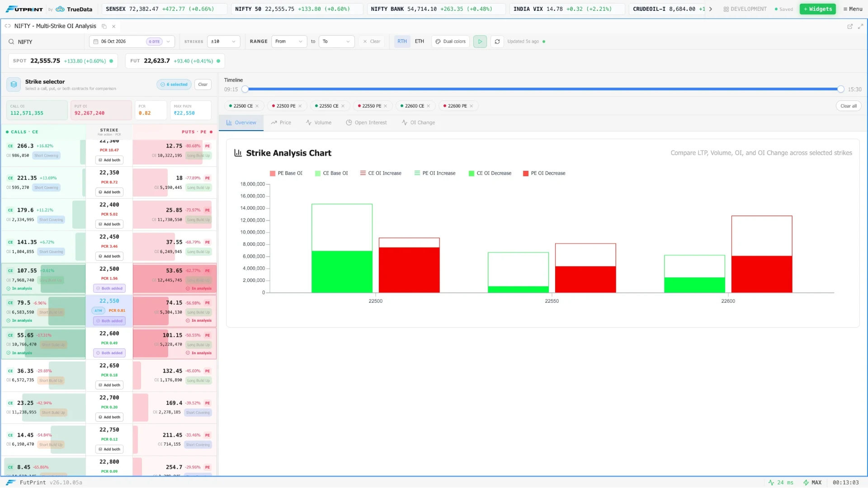Viewport: 868px width, 488px height.
Task: Select RTH session toggle
Action: (402, 42)
